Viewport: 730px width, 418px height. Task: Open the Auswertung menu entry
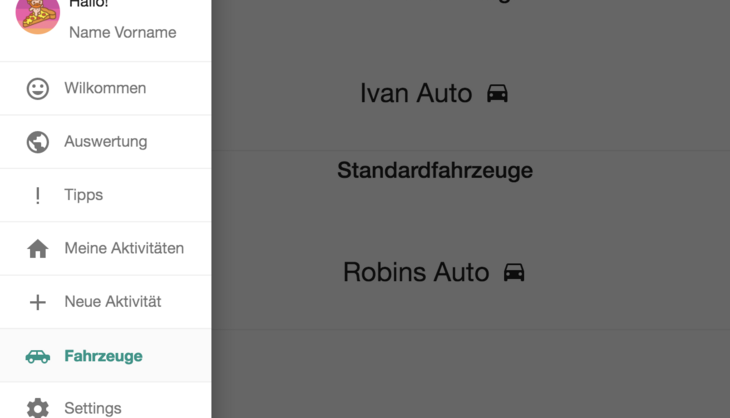click(106, 142)
